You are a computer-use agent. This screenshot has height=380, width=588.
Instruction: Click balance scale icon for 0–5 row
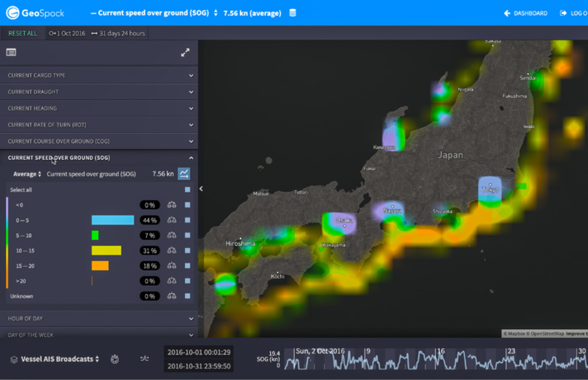pyautogui.click(x=172, y=220)
